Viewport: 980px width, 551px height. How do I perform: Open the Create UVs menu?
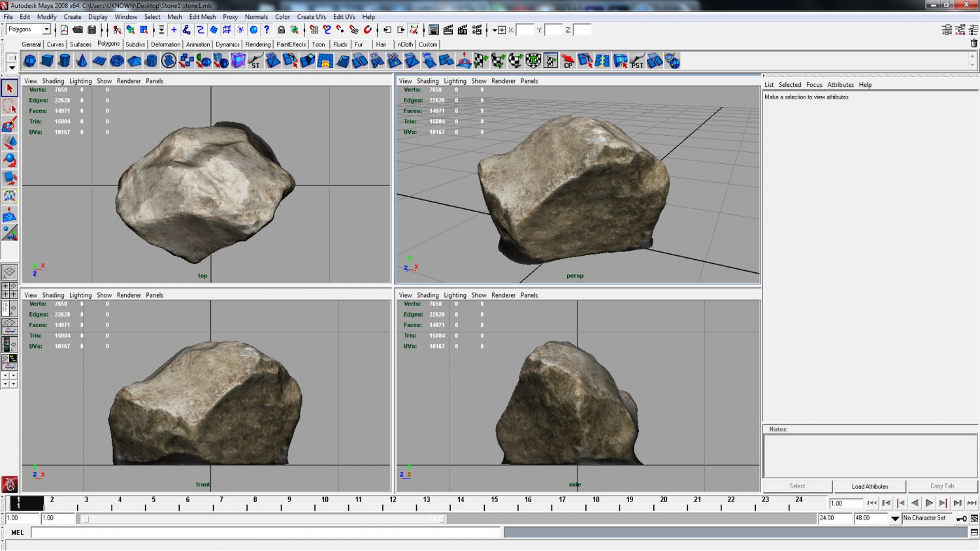(311, 17)
